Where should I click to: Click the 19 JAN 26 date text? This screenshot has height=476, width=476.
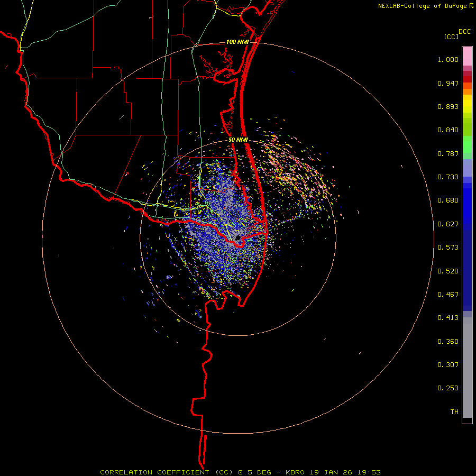click(x=331, y=472)
